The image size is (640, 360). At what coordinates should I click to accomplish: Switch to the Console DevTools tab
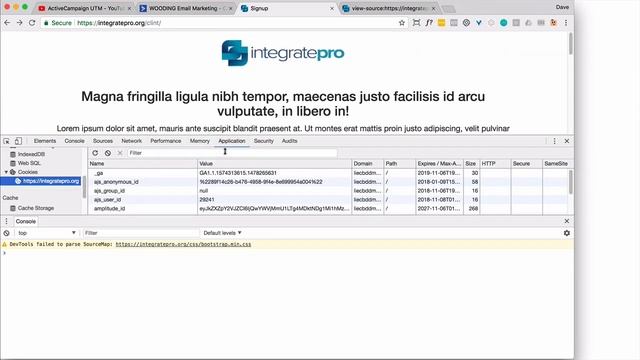pos(74,141)
